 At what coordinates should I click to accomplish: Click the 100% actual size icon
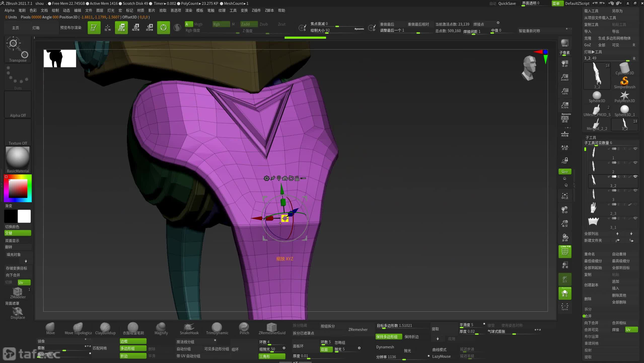[x=565, y=91]
